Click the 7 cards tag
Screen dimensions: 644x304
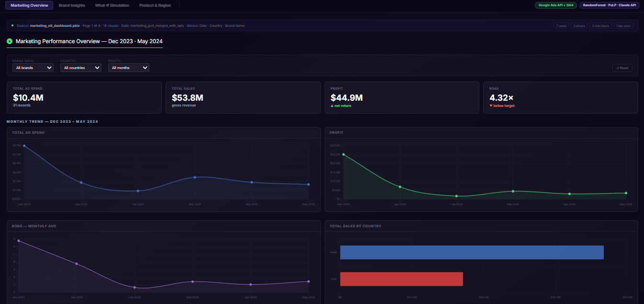point(561,25)
